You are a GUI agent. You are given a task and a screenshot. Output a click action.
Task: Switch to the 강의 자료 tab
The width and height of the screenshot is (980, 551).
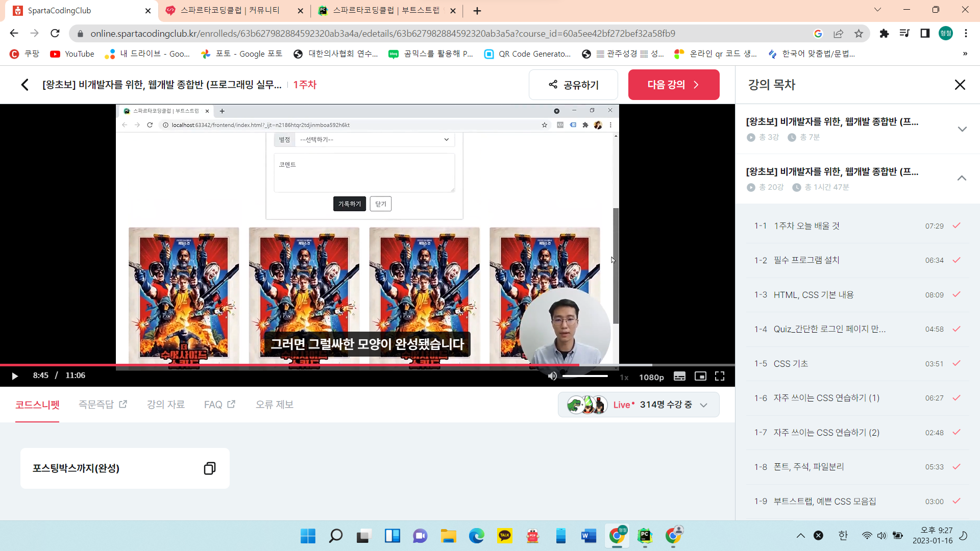point(166,405)
